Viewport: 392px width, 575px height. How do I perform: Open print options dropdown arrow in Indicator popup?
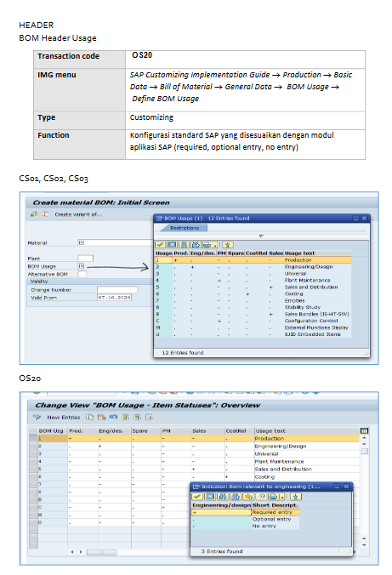point(282,497)
